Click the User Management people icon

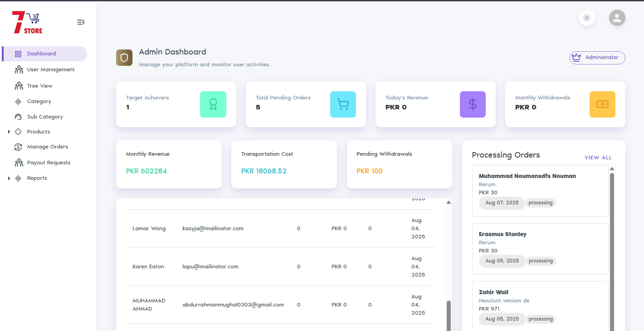coord(19,69)
